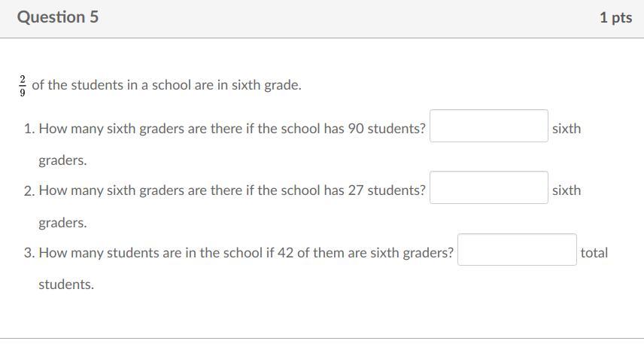
Task: Click list number 3 of the questions
Action: [29, 253]
